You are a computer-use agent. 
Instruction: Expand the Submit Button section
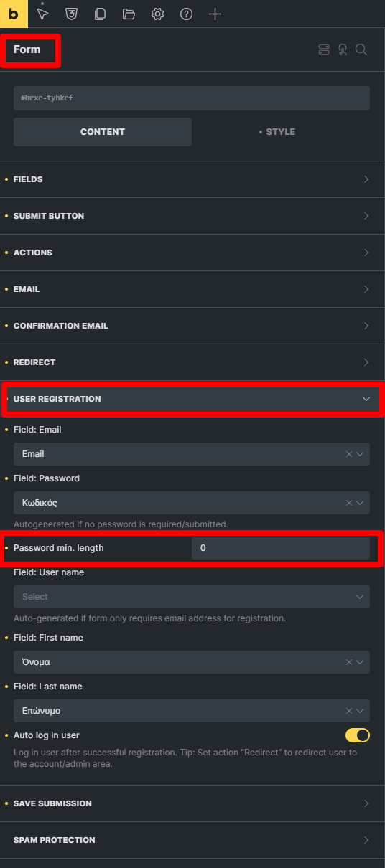[192, 216]
